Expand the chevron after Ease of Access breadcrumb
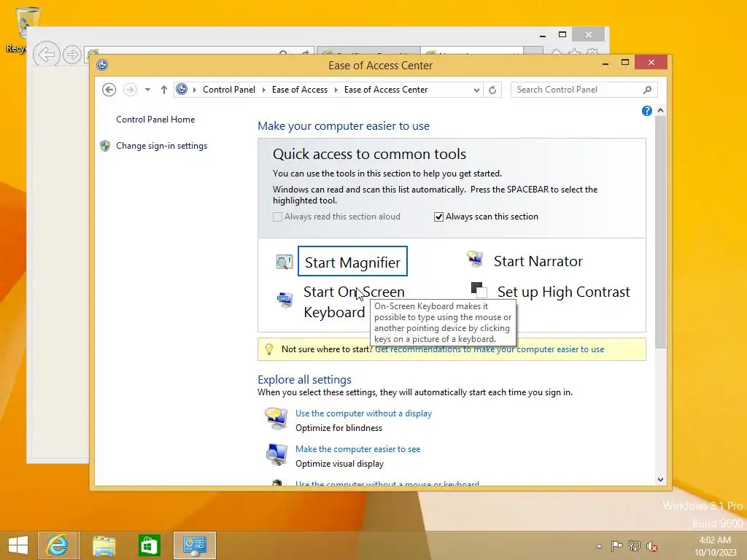747x560 pixels. pyautogui.click(x=336, y=90)
